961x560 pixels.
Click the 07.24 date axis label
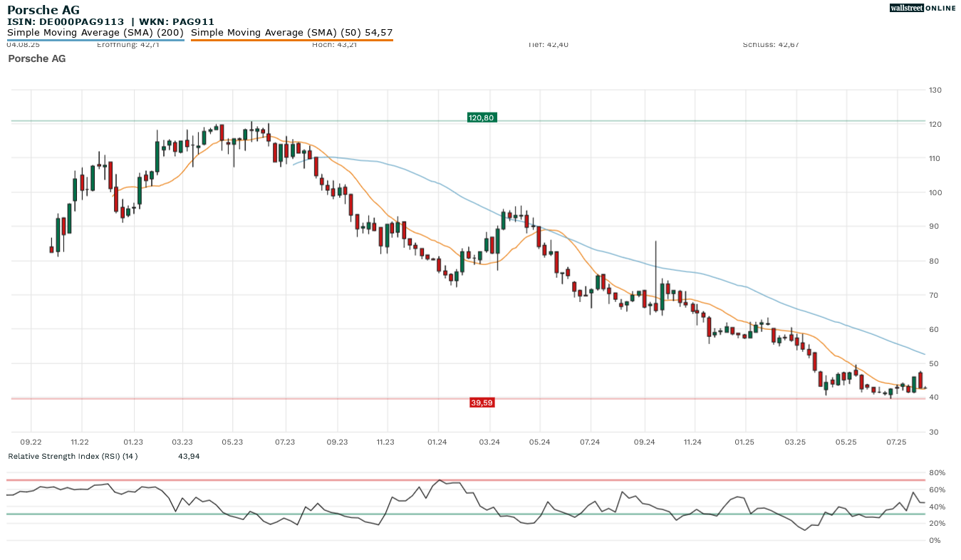589,442
